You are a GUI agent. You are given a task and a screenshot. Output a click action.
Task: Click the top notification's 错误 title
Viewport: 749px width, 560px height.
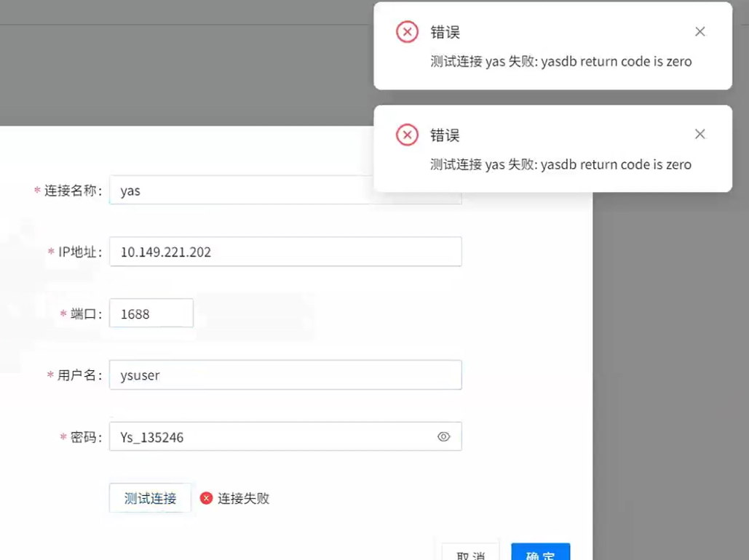coord(445,32)
